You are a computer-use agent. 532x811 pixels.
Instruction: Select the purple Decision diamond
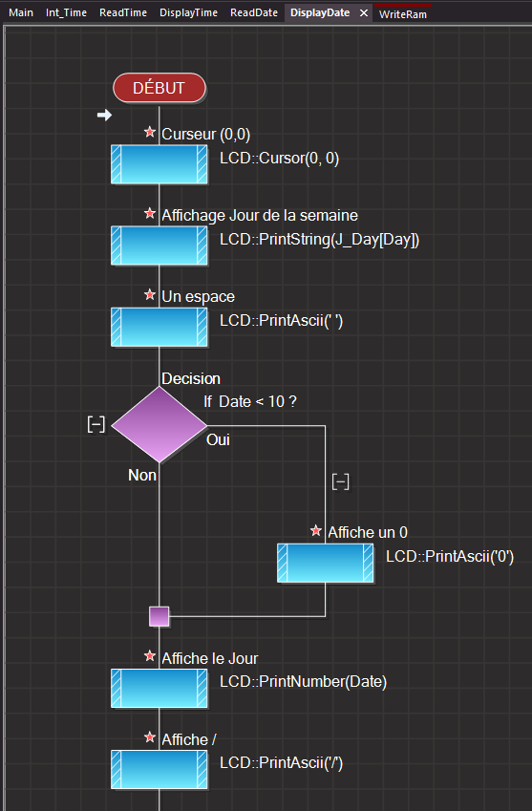[160, 425]
